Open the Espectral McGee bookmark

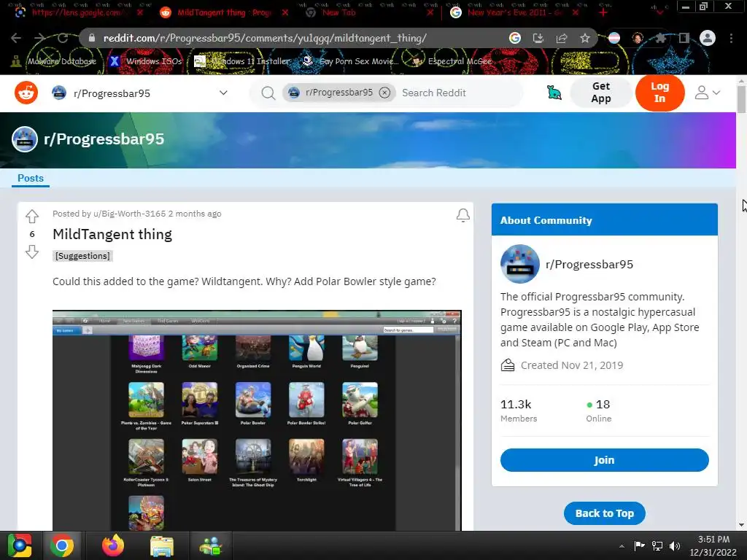[x=451, y=61]
